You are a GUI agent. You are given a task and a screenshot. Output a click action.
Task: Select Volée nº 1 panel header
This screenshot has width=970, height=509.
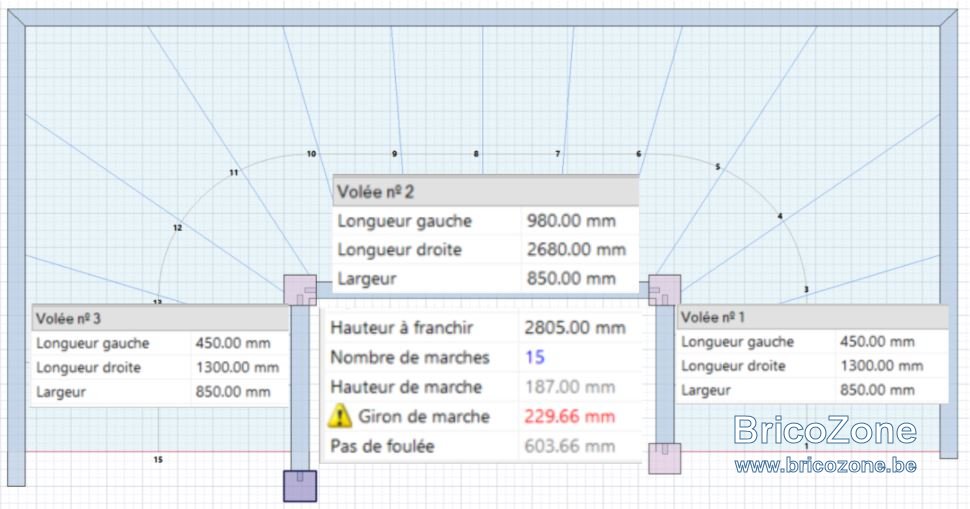(812, 317)
